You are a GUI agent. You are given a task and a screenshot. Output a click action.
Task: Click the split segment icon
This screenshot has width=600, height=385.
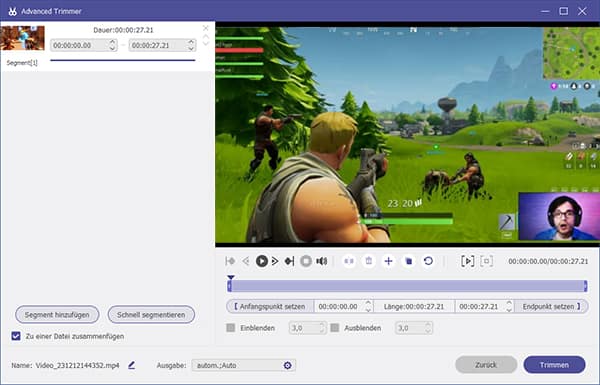coord(349,261)
